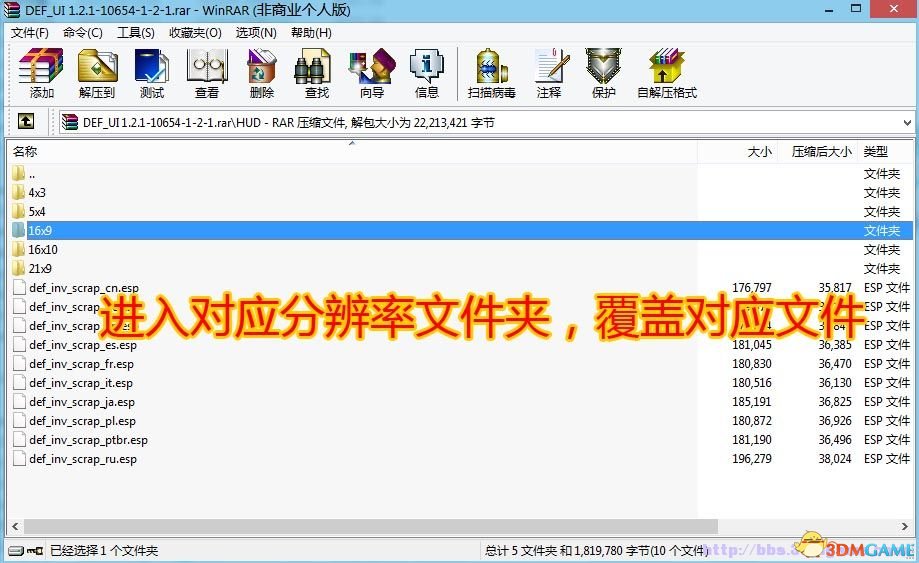Select file def_inv_scrap_pl.esp
Viewport: 919px width, 563px height.
462,421
